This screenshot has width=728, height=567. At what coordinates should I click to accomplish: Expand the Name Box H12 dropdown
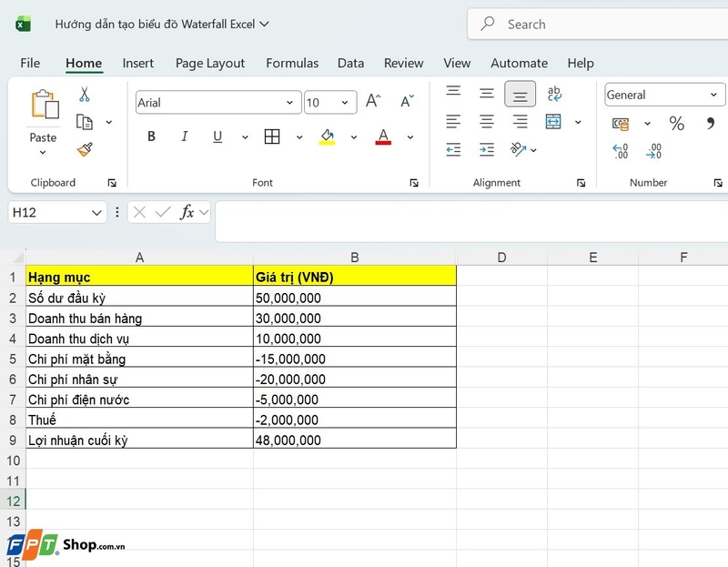pos(96,213)
